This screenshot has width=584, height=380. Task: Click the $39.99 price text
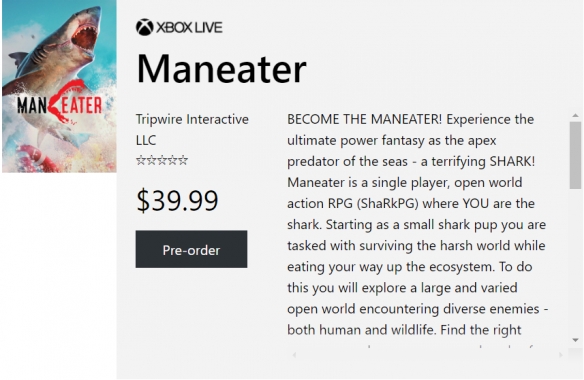[177, 201]
